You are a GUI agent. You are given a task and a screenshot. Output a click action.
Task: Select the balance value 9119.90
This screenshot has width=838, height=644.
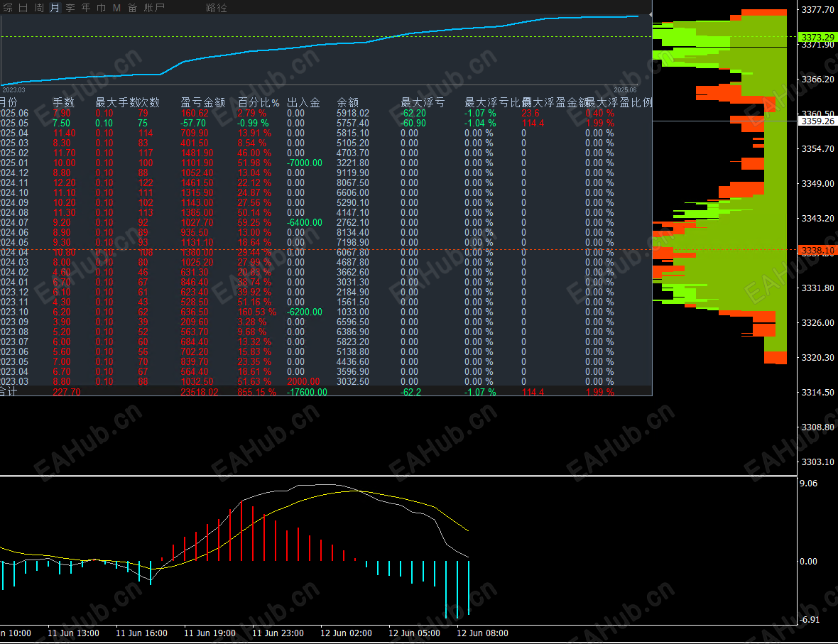pos(353,173)
